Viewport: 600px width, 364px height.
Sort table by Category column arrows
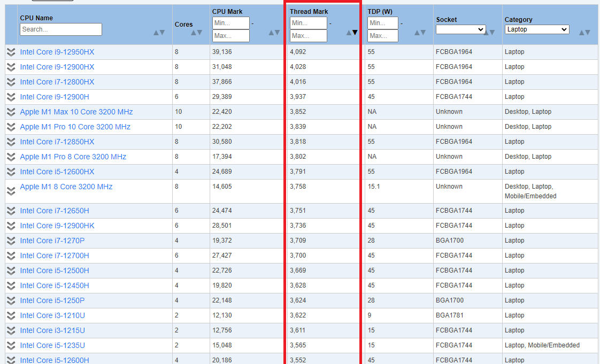[x=584, y=33]
